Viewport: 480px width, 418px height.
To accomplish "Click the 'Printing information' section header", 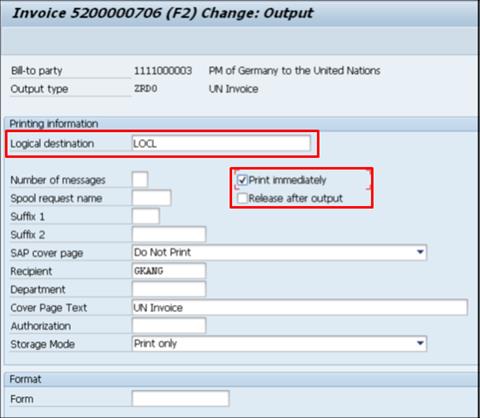I will (54, 124).
